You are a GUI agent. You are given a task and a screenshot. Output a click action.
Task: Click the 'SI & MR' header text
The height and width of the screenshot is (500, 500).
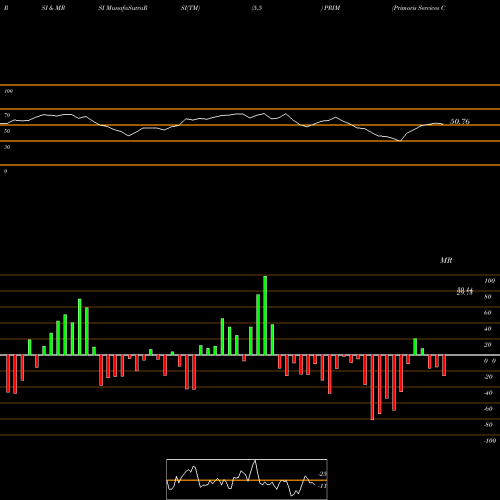(x=53, y=8)
